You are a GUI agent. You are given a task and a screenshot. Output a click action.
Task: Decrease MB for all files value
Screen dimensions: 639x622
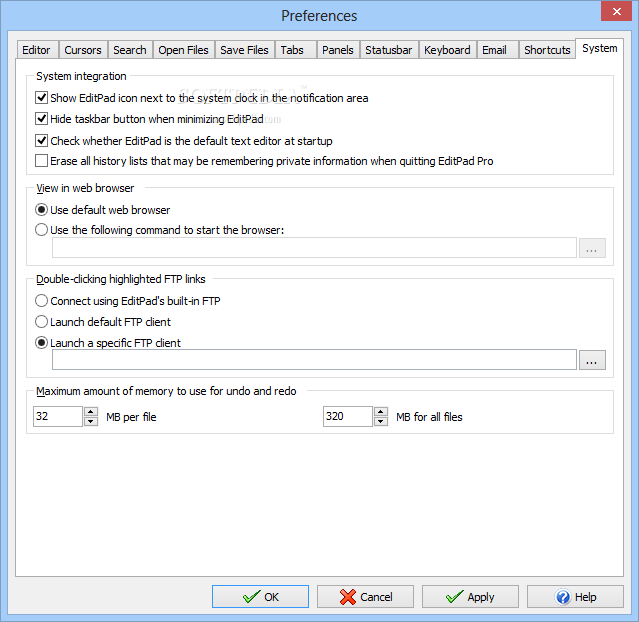(x=381, y=421)
